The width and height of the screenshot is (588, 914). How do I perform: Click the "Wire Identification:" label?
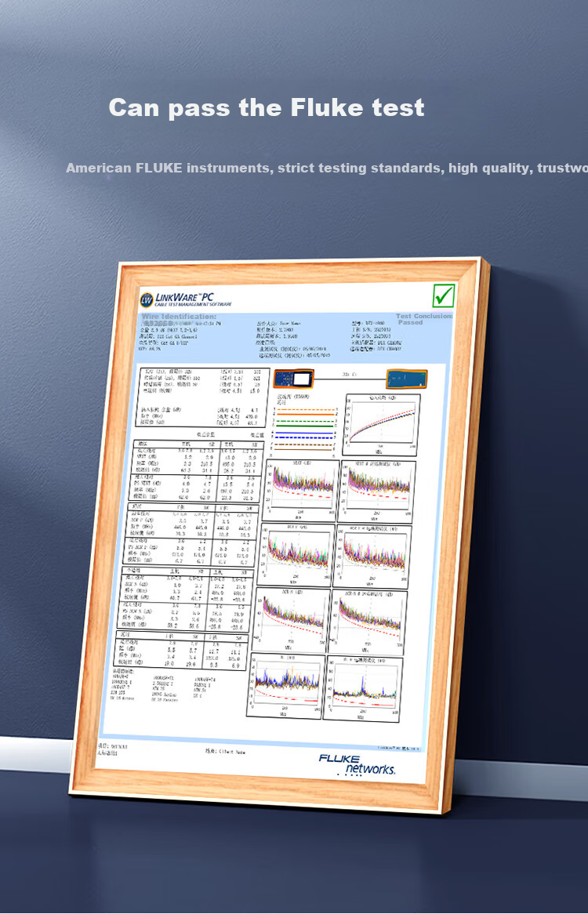coord(179,317)
